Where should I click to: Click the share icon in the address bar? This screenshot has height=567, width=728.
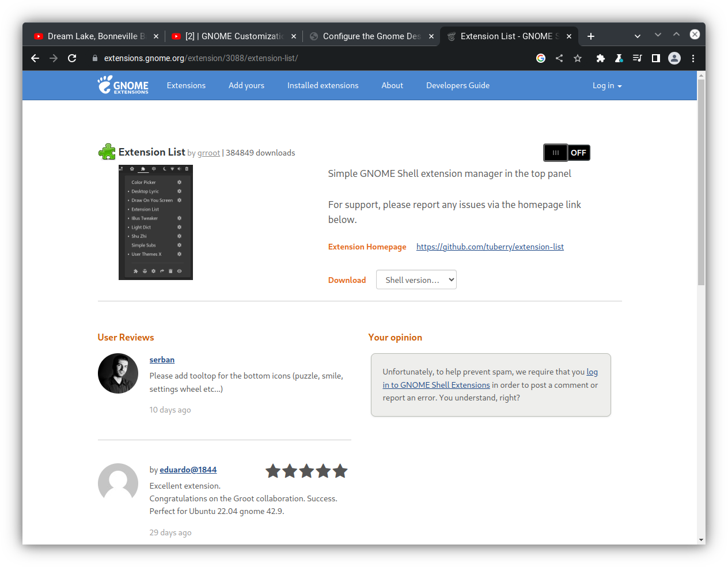point(559,58)
